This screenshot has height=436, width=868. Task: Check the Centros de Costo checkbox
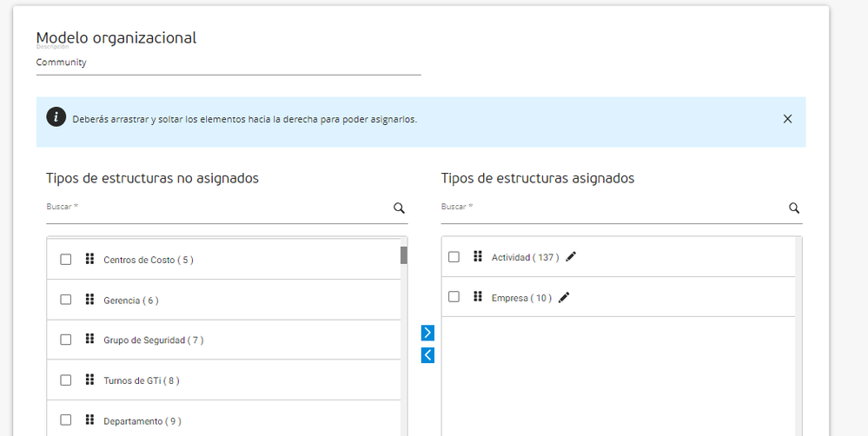coord(66,260)
